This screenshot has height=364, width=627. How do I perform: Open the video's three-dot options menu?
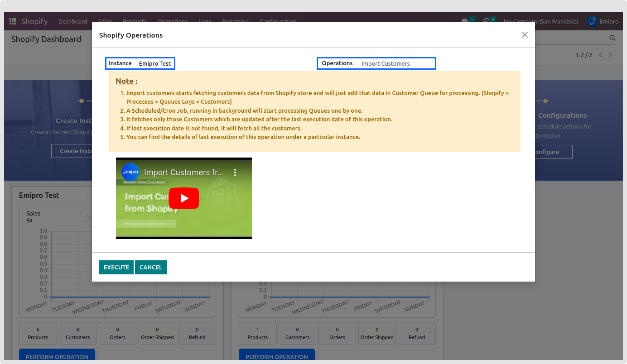pyautogui.click(x=235, y=172)
